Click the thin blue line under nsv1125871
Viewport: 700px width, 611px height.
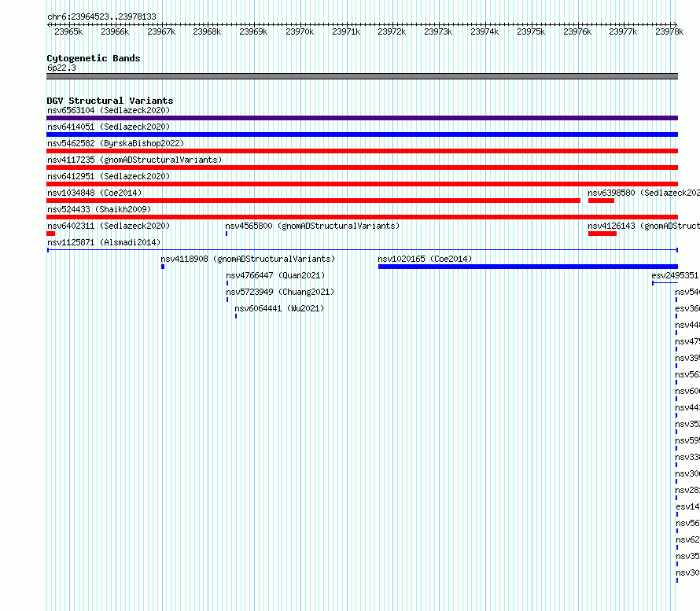(362, 250)
